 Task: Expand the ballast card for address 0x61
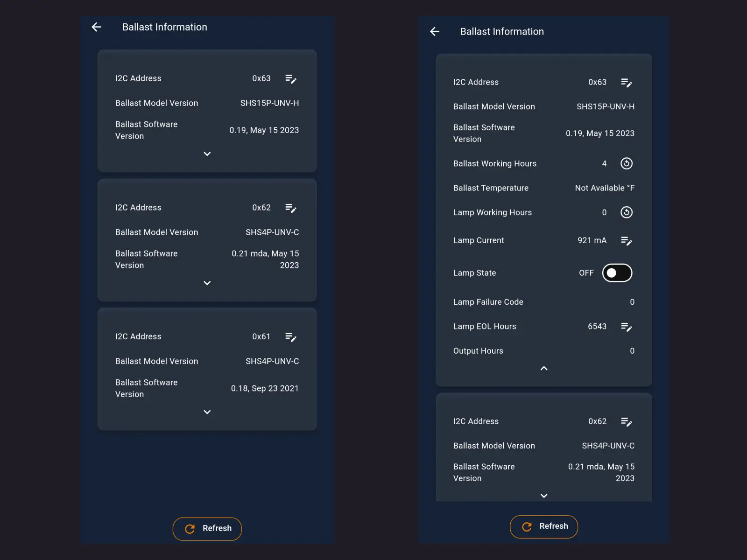(x=207, y=412)
